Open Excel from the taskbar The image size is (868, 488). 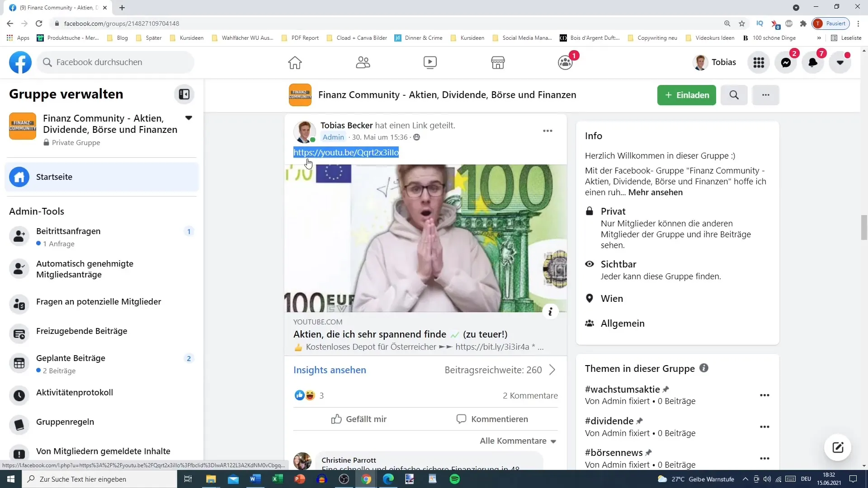(x=278, y=479)
